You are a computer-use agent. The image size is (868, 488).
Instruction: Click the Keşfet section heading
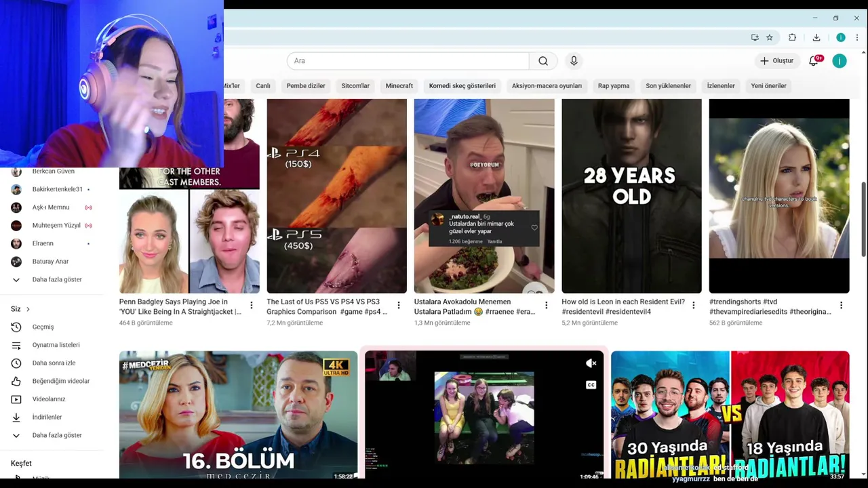[x=21, y=464]
